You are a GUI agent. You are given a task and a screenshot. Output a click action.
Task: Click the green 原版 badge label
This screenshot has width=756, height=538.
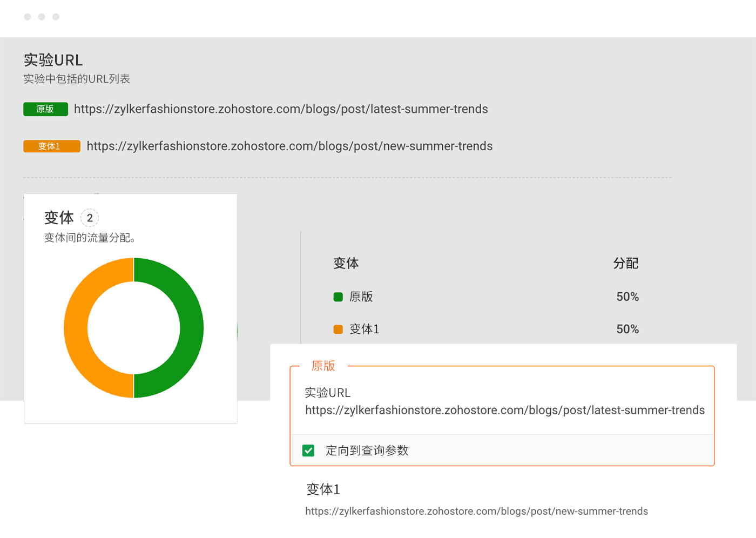click(45, 109)
